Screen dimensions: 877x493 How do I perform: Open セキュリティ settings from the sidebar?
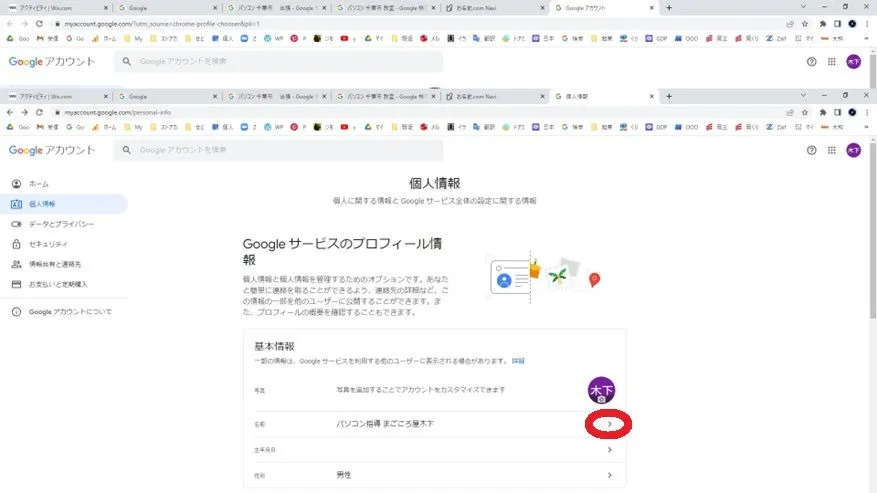point(48,244)
